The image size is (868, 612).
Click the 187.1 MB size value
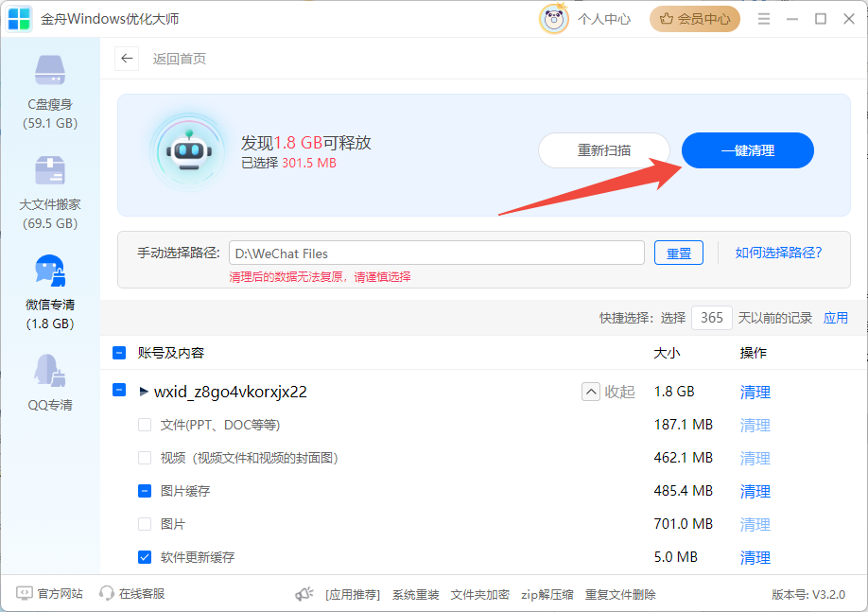(x=683, y=425)
